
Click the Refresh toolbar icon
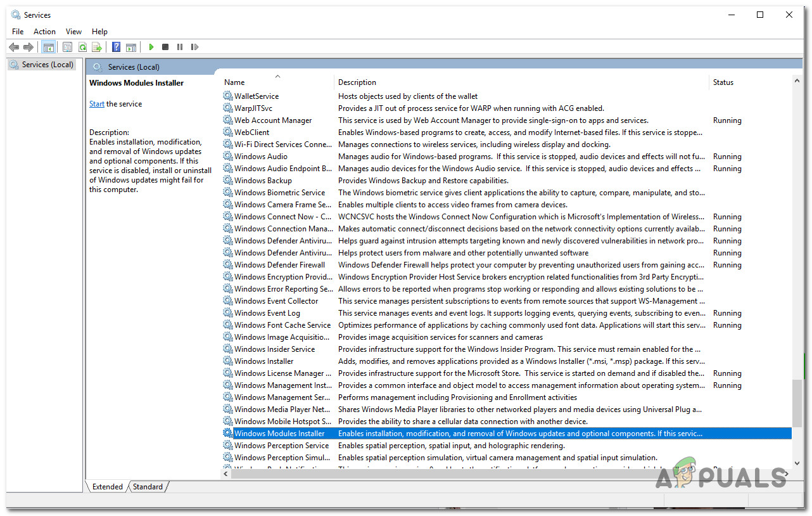(x=82, y=47)
